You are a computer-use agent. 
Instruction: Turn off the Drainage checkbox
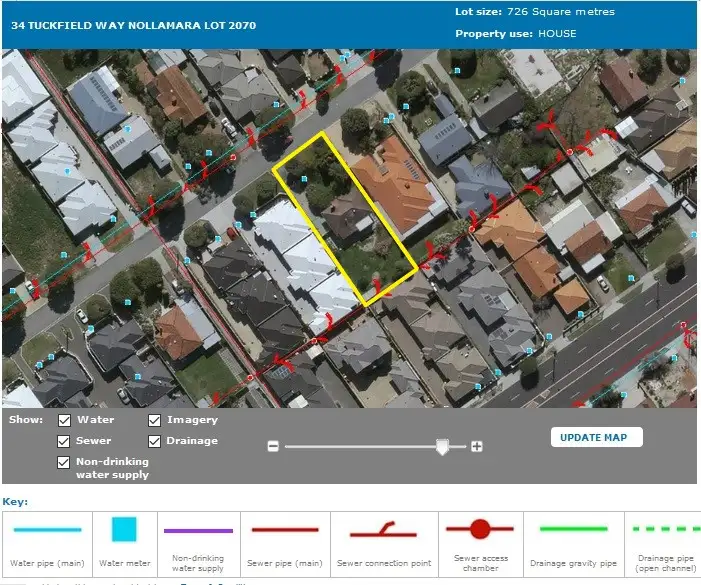pyautogui.click(x=155, y=441)
